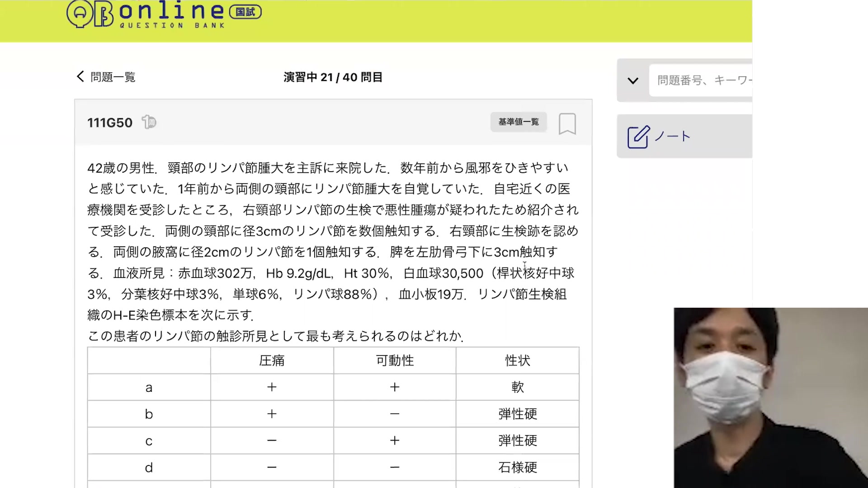This screenshot has height=488, width=868.
Task: Click the QB online logo icon
Action: click(90, 14)
